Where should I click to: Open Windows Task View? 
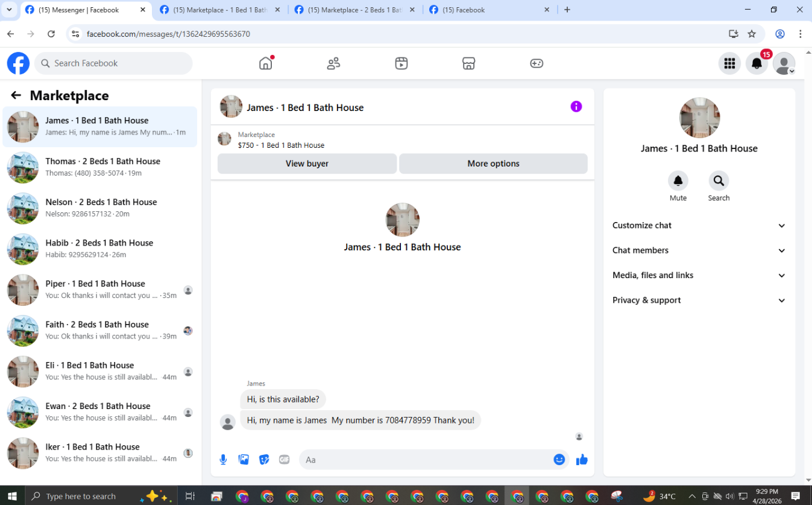[x=190, y=496]
